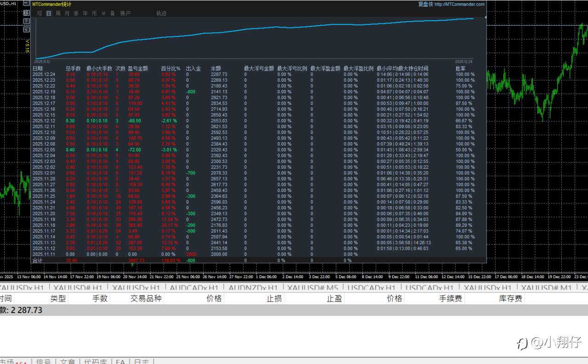Open the 月 monthly statistics tab

[67, 13]
